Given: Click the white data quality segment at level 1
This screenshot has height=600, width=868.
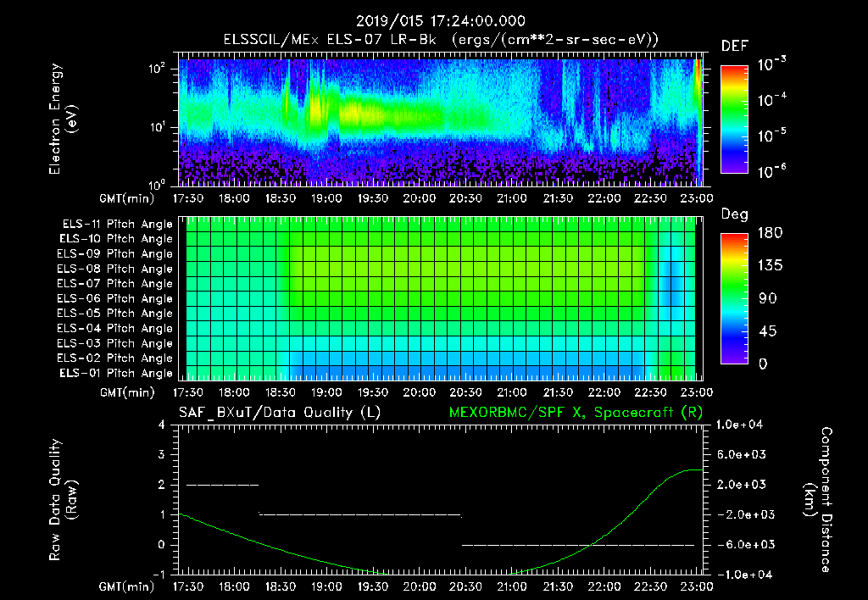Looking at the screenshot, I should (x=360, y=514).
